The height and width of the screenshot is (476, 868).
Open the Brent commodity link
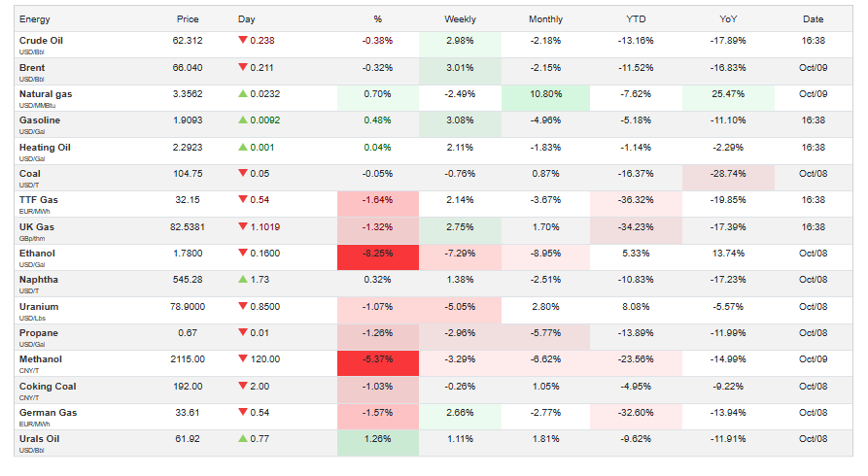pyautogui.click(x=32, y=68)
